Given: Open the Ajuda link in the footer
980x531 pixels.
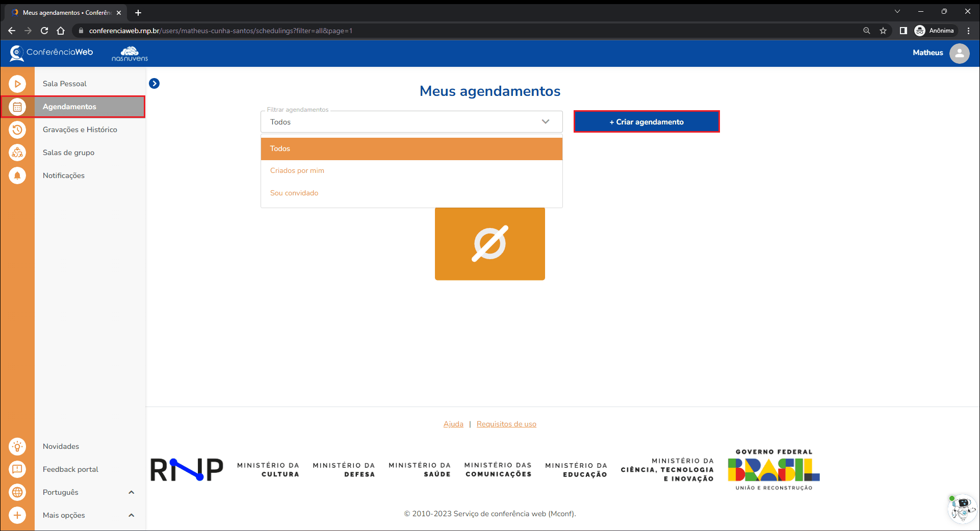Looking at the screenshot, I should tap(453, 424).
